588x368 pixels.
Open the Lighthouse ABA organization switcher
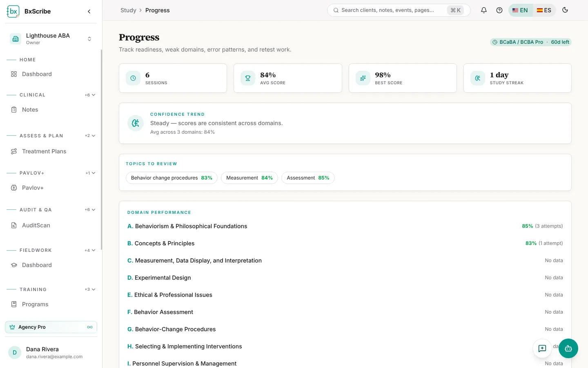point(51,39)
